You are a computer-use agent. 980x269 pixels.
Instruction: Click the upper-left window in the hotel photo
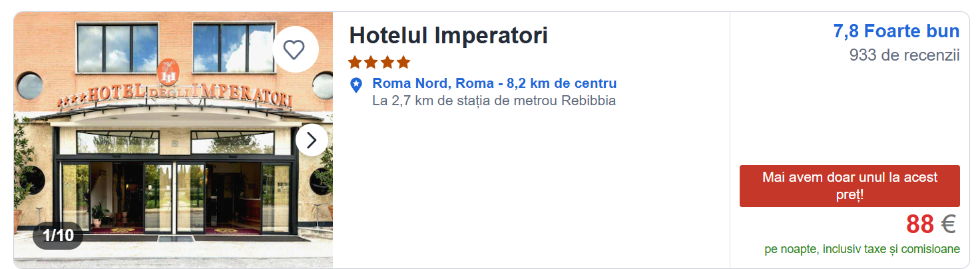pos(117,49)
